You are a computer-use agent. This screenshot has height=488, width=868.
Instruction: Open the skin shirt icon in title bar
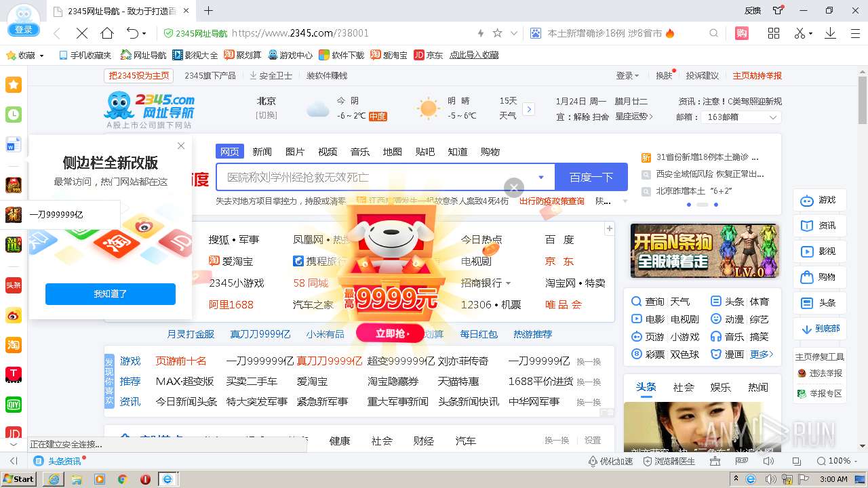pyautogui.click(x=778, y=10)
